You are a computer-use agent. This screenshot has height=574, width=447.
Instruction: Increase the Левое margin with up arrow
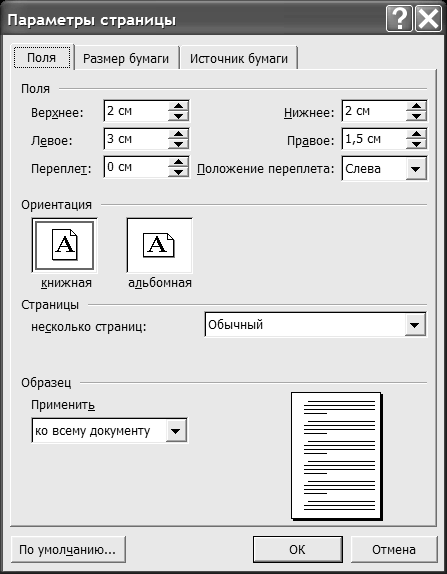click(x=178, y=134)
